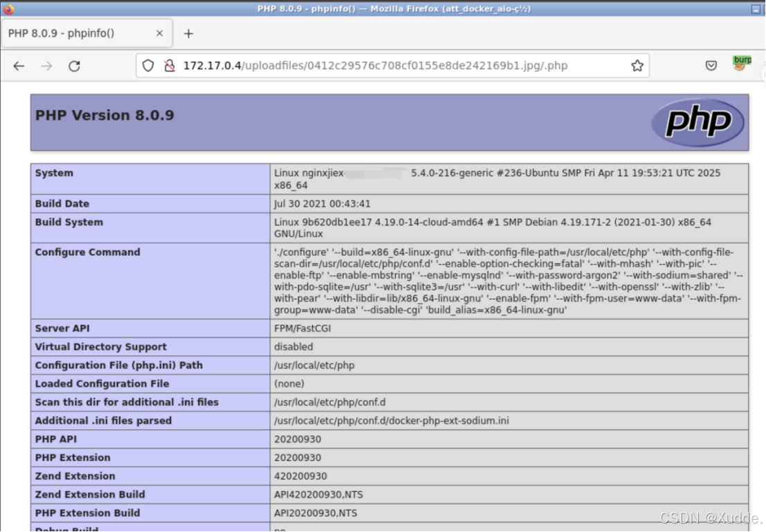Click the Additional .ini files parsed label

coord(103,421)
